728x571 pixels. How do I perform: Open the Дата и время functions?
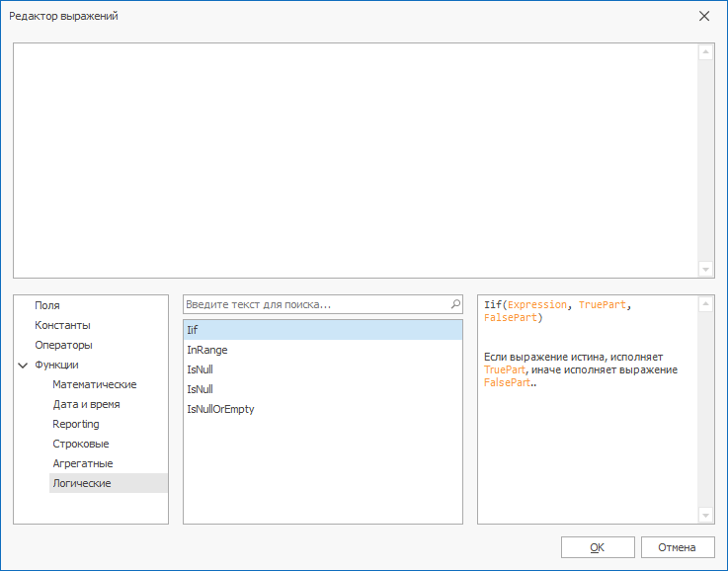pos(86,405)
